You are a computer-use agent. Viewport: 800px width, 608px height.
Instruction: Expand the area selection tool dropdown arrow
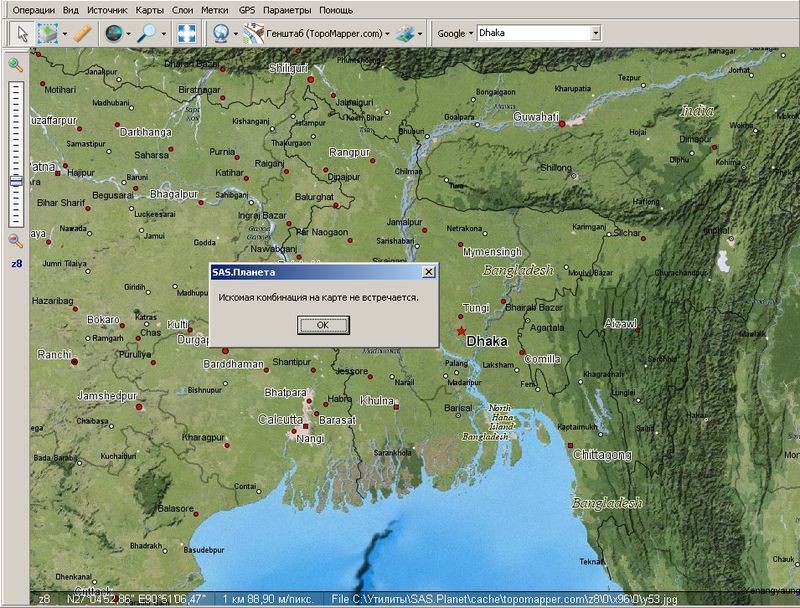[65, 33]
